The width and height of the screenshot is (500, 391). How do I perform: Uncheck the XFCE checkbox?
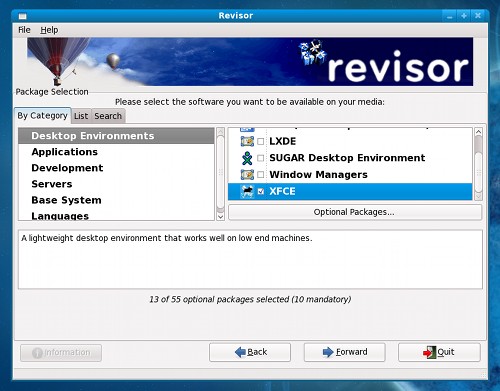point(261,191)
